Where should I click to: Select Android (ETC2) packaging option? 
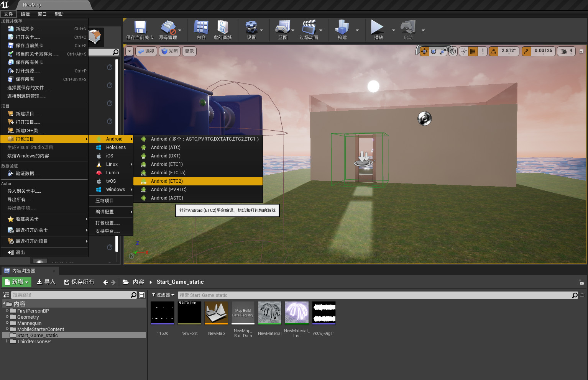tap(167, 181)
